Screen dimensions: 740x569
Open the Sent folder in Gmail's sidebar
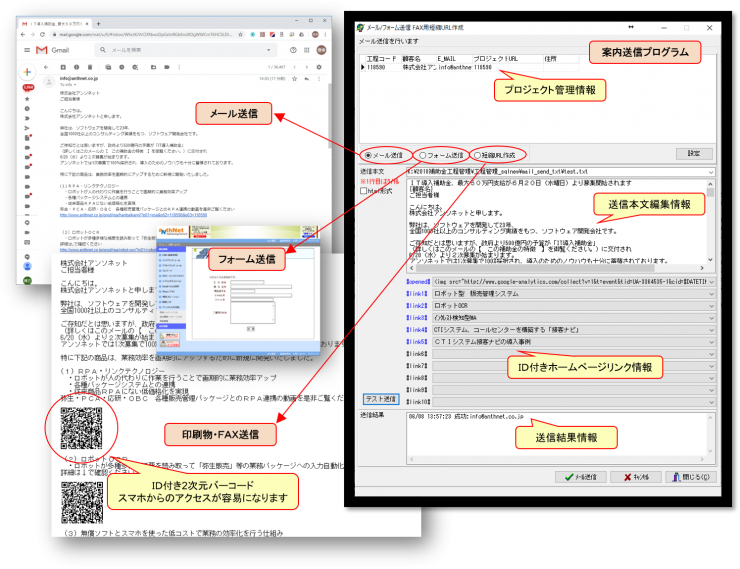coord(27,128)
